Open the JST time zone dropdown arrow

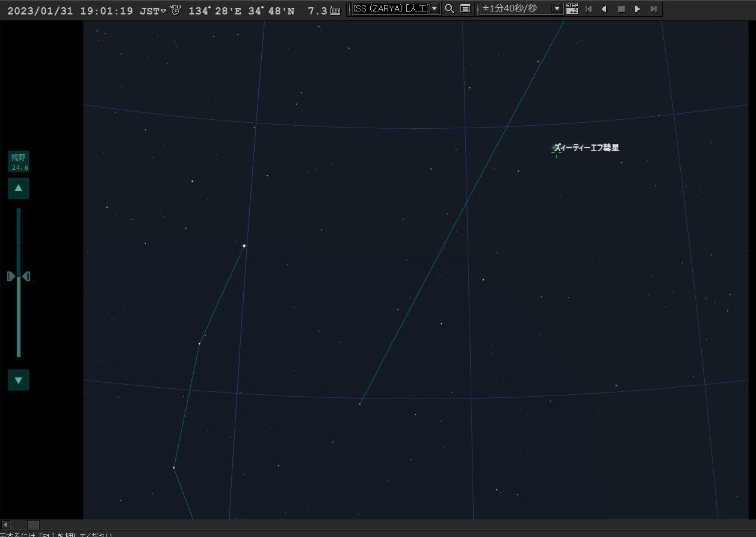(x=163, y=11)
